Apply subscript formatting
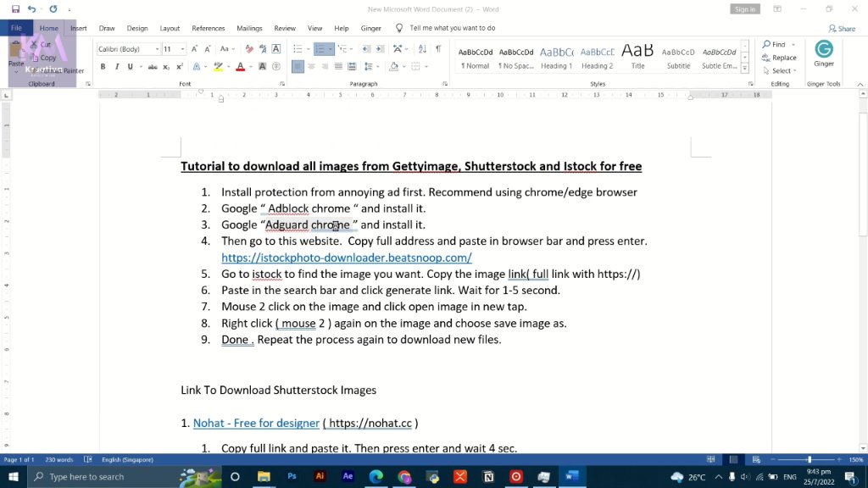The width and height of the screenshot is (868, 488). [x=166, y=67]
